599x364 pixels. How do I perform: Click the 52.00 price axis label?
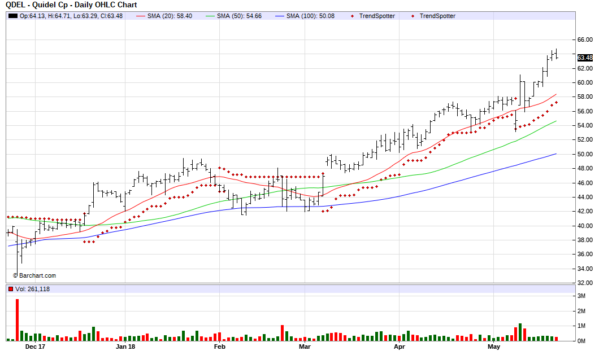[x=585, y=139]
